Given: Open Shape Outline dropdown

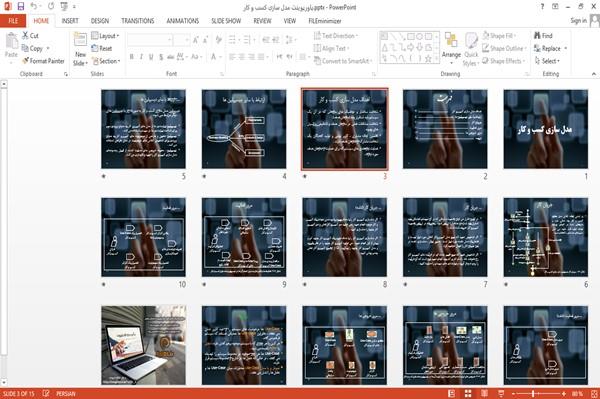Looking at the screenshot, I should (x=504, y=48).
